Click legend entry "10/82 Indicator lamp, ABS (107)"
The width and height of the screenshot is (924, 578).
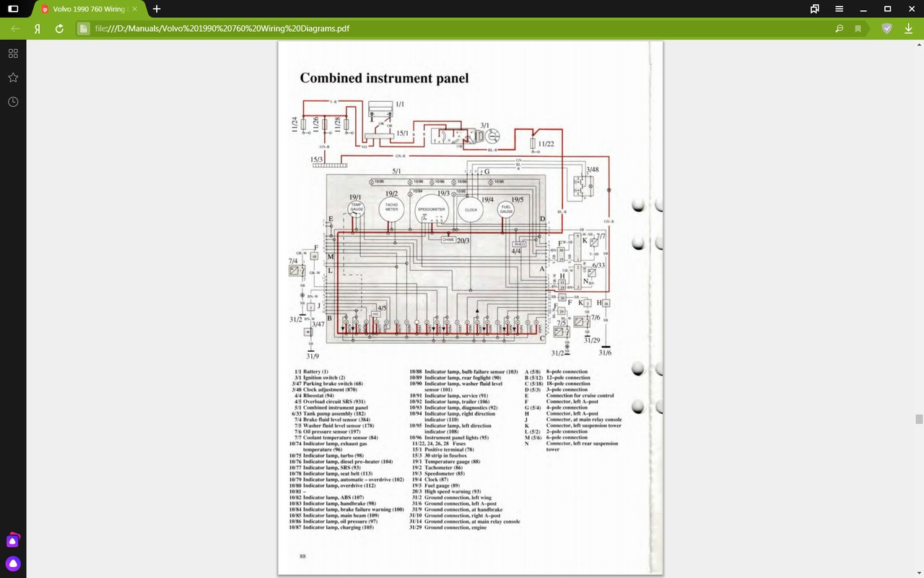tap(326, 497)
